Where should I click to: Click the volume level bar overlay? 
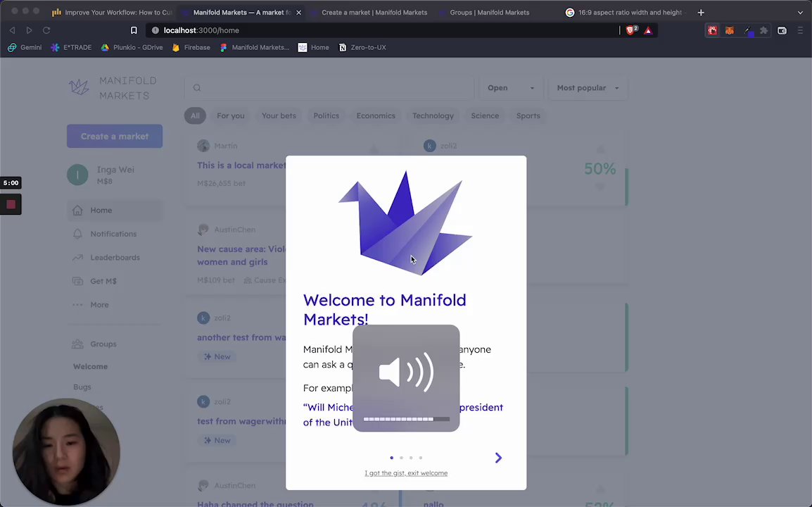(x=407, y=419)
